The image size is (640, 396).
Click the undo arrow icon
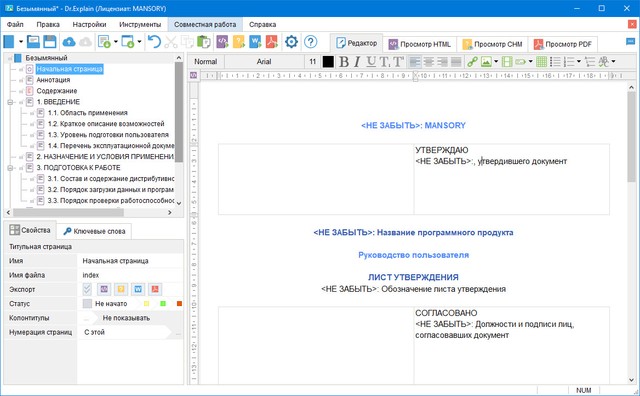point(154,42)
